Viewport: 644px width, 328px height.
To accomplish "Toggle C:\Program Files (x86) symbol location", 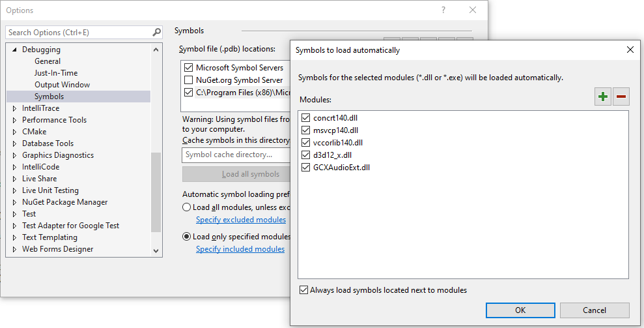I will [x=189, y=92].
